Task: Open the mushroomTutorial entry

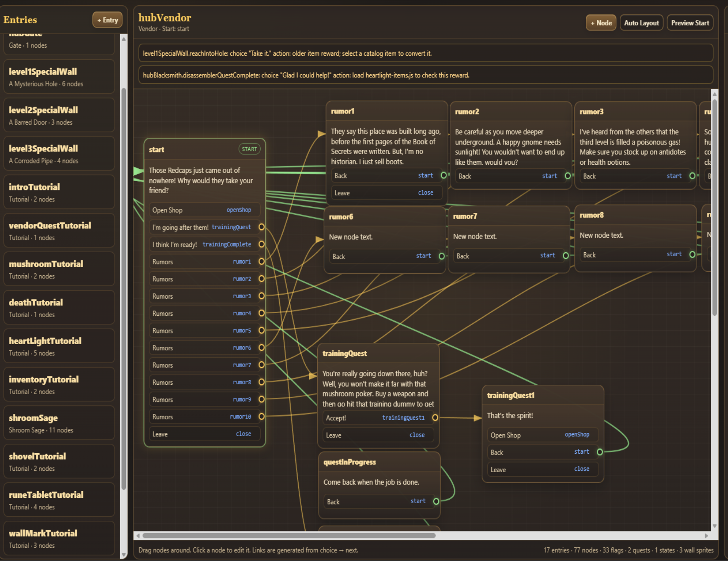Action: point(59,269)
